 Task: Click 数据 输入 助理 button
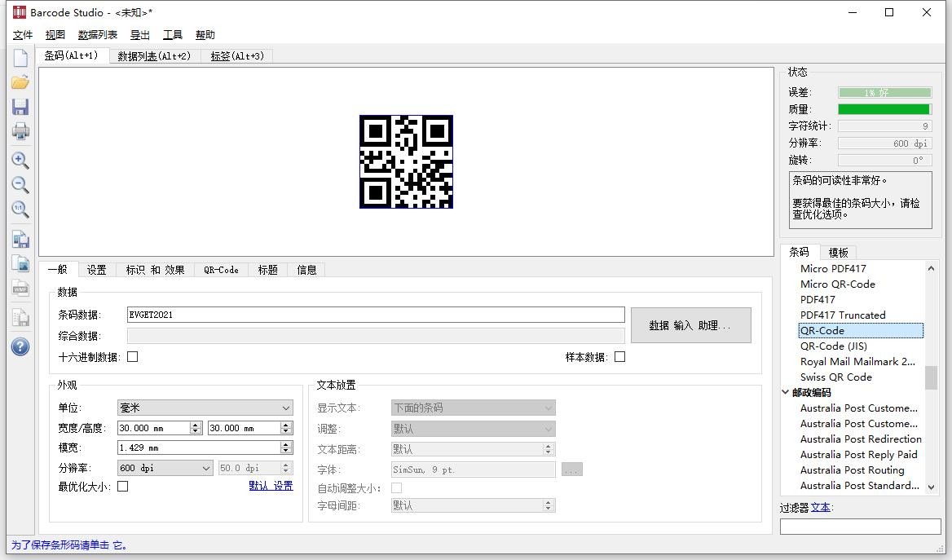tap(691, 325)
